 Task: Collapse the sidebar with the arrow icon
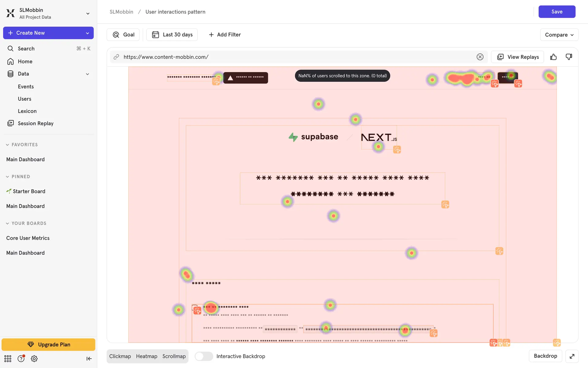(89, 358)
